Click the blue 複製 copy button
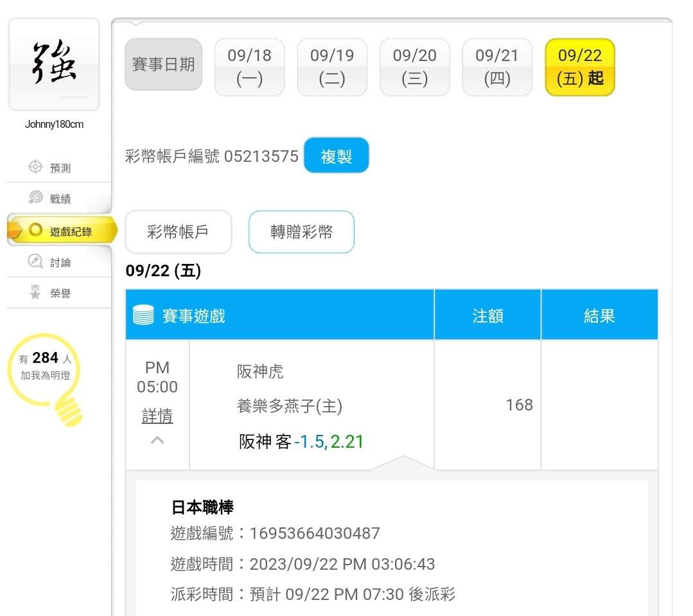The width and height of the screenshot is (693, 616). 337,155
